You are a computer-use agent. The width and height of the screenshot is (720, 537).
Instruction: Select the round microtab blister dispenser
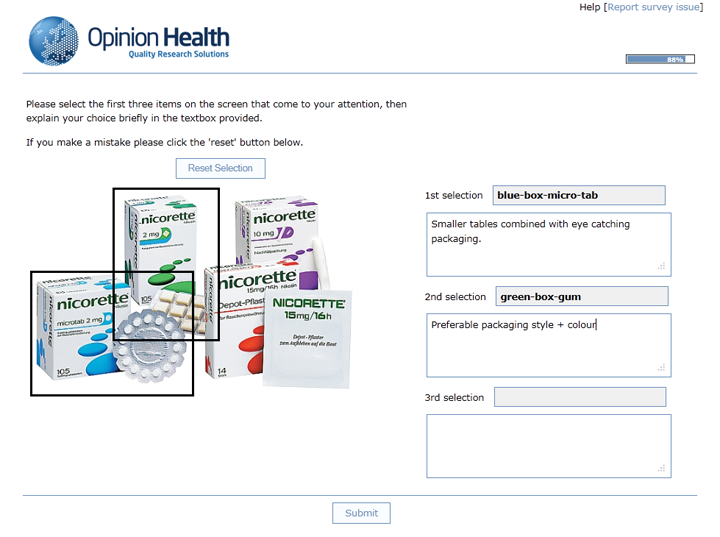(149, 346)
